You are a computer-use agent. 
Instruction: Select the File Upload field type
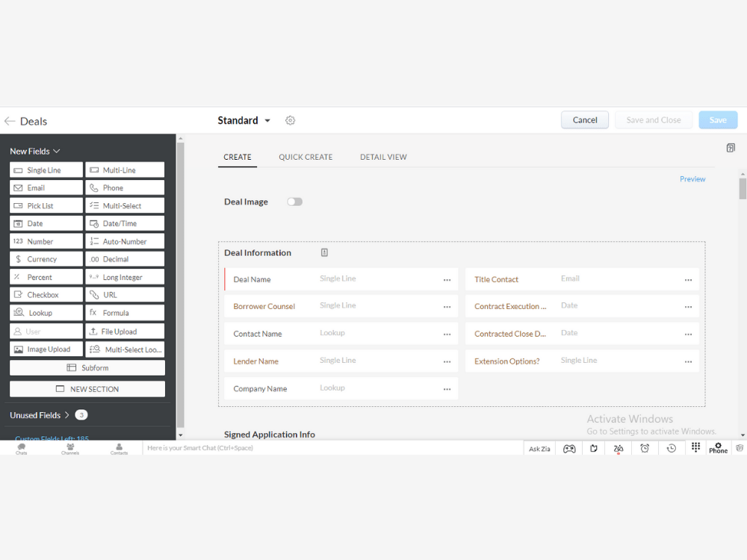pos(125,332)
